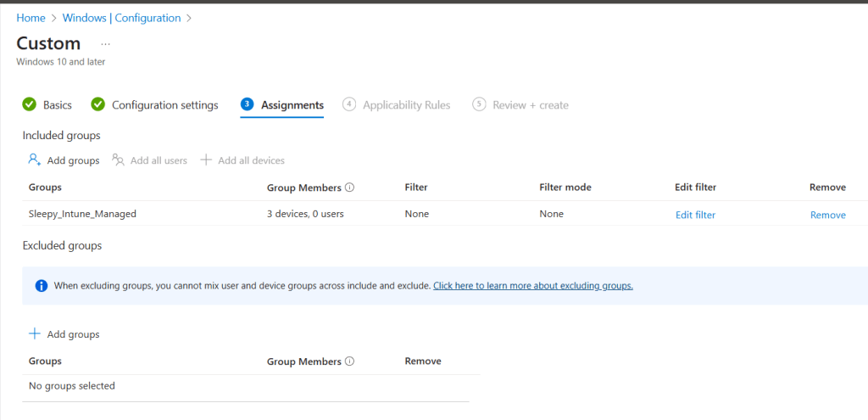Click the Add all users people icon
Image resolution: width=868 pixels, height=420 pixels.
[x=119, y=160]
